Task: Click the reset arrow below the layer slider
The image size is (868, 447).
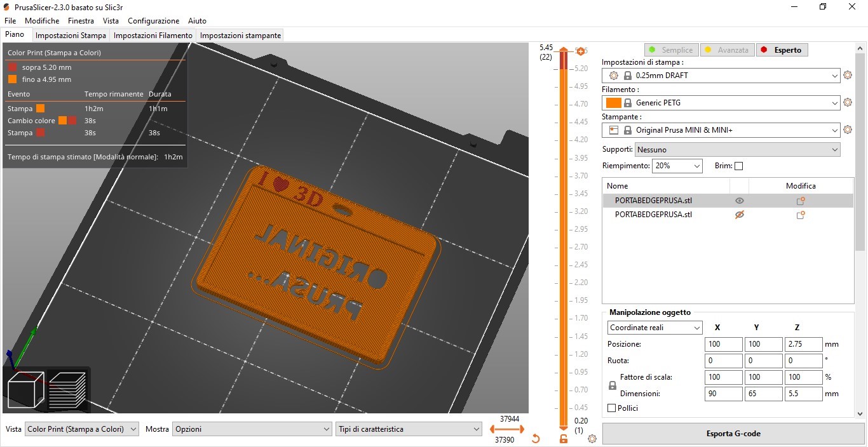Action: (x=535, y=439)
